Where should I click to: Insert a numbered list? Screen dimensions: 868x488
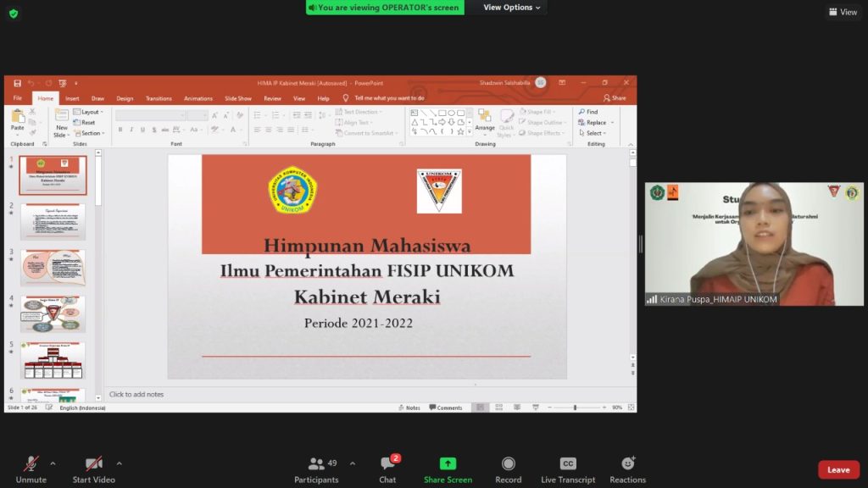pyautogui.click(x=275, y=115)
